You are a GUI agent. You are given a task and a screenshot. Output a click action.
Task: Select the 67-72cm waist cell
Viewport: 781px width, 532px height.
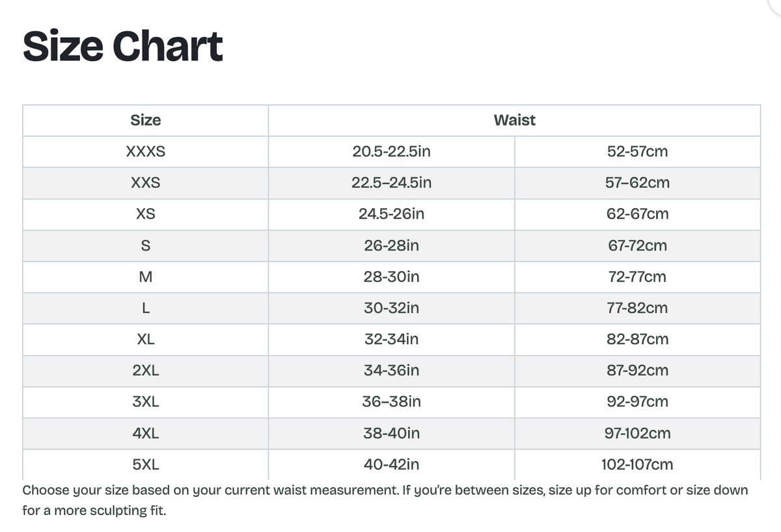coord(637,246)
